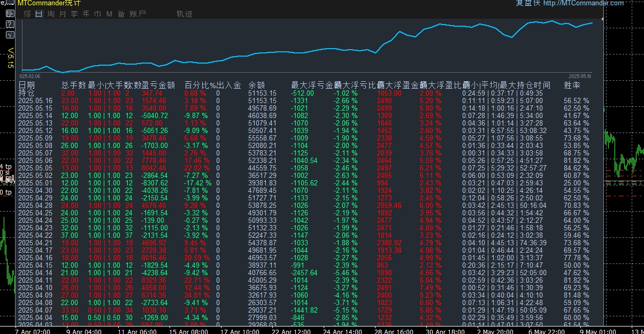This screenshot has height=334, width=644.
Task: Click the 余额 balance column header
Action: point(257,85)
